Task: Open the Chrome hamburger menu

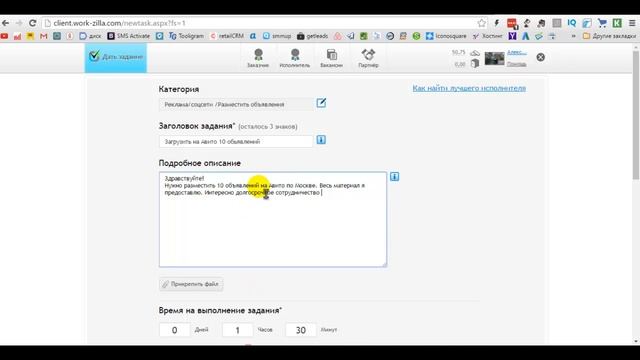Action: click(x=632, y=23)
